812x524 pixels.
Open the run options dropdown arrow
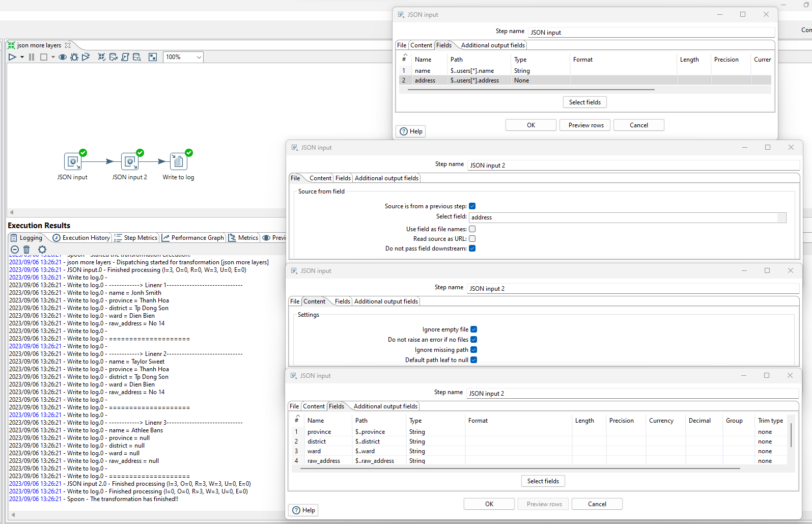(x=22, y=57)
